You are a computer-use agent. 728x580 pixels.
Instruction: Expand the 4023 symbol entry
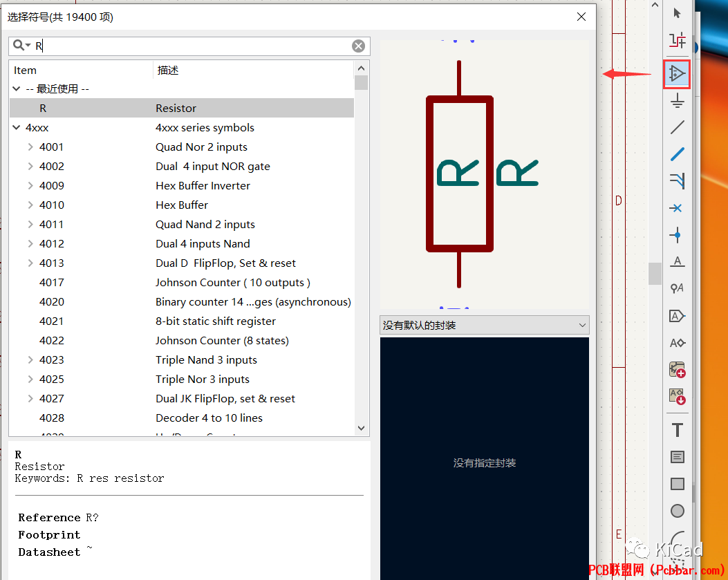click(30, 360)
